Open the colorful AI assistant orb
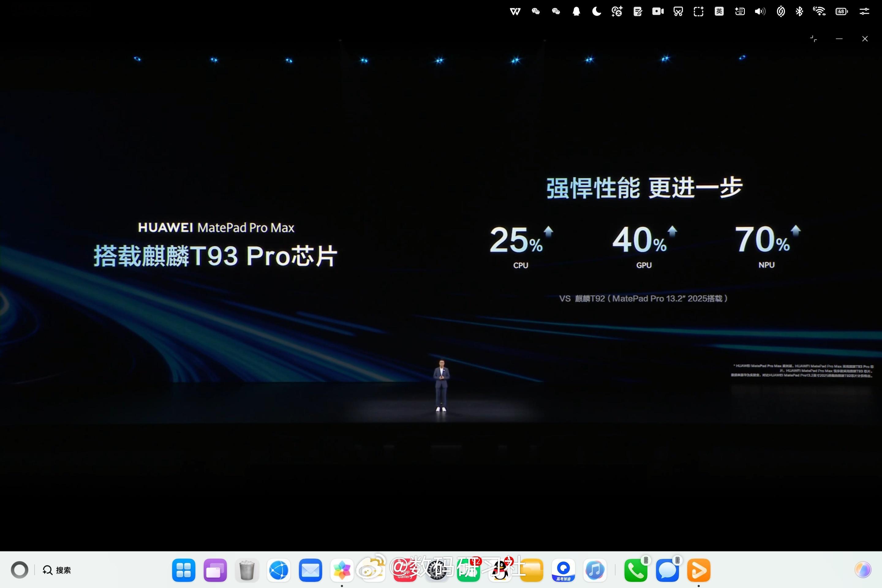 pyautogui.click(x=862, y=570)
